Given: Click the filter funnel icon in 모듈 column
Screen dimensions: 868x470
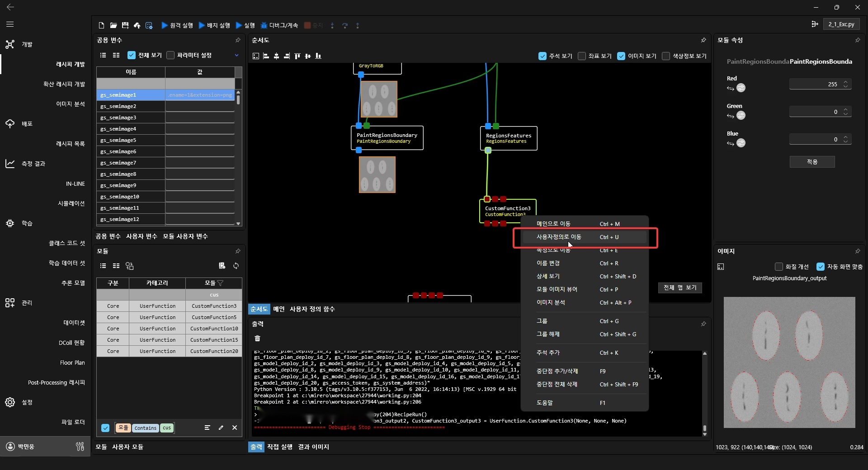Looking at the screenshot, I should (x=221, y=283).
